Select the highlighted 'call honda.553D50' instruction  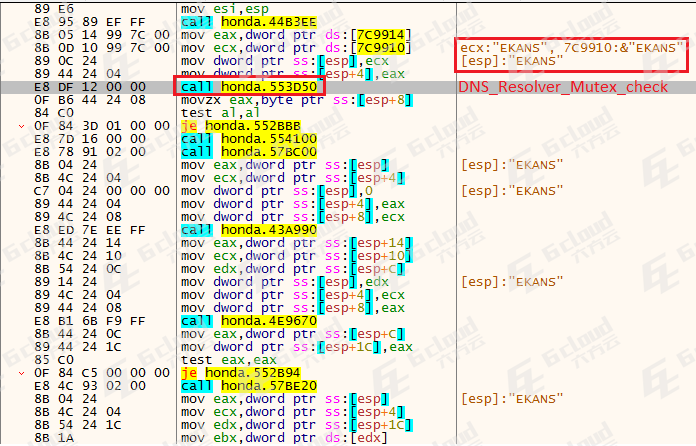249,87
